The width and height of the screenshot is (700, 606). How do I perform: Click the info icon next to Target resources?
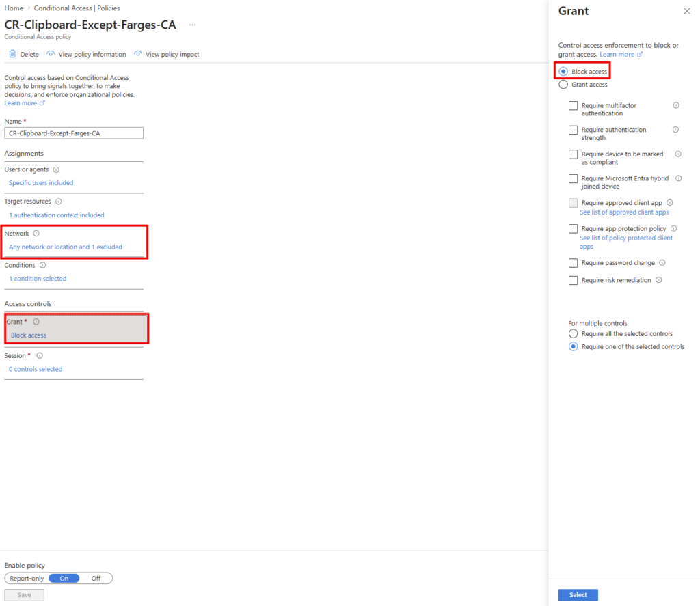click(59, 202)
